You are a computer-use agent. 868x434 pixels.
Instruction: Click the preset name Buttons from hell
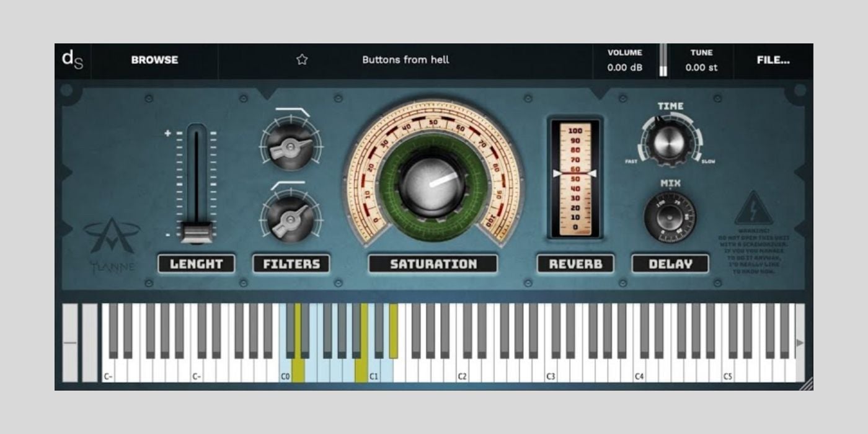point(405,60)
